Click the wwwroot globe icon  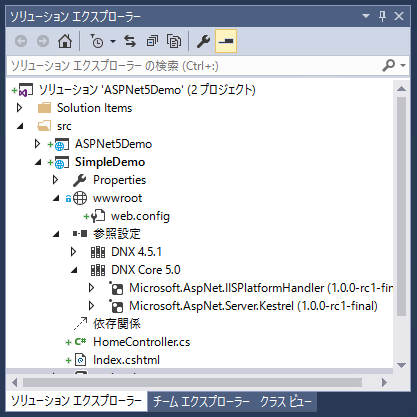pos(80,198)
